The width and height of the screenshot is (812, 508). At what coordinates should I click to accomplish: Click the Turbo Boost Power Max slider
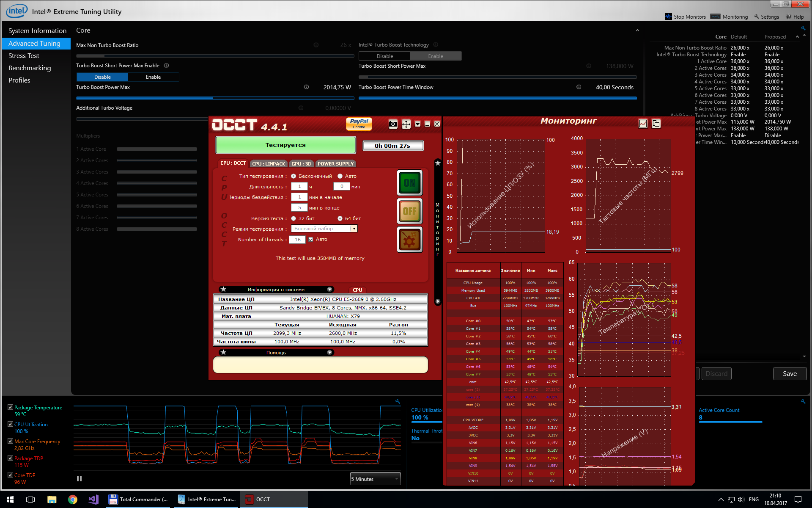tap(215, 98)
